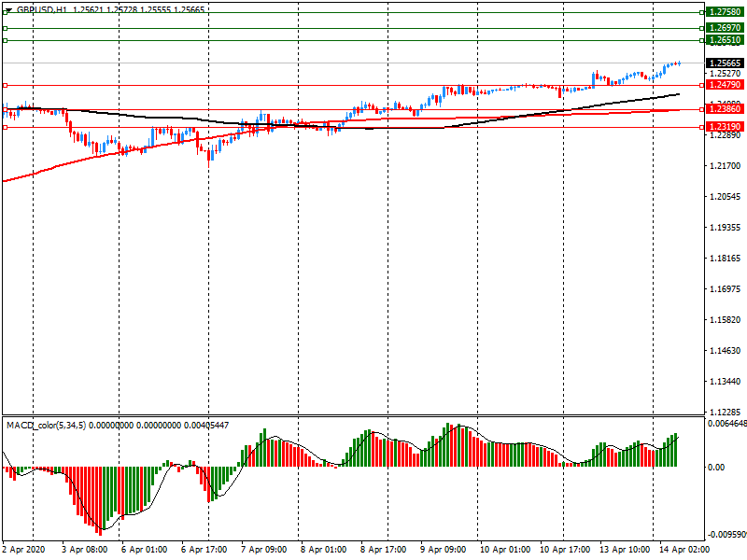Click the 1.15820 price on the scale
This screenshot has height=560, width=747.
tap(724, 320)
